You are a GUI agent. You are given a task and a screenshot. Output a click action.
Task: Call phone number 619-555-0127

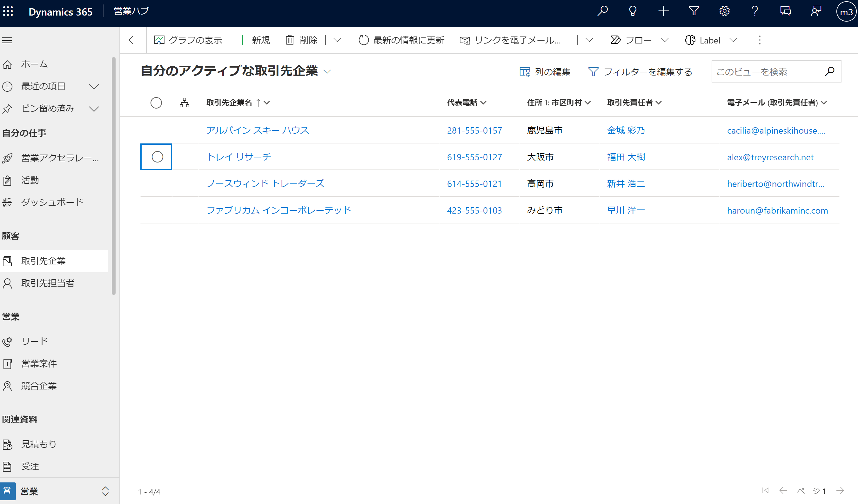[x=474, y=157]
